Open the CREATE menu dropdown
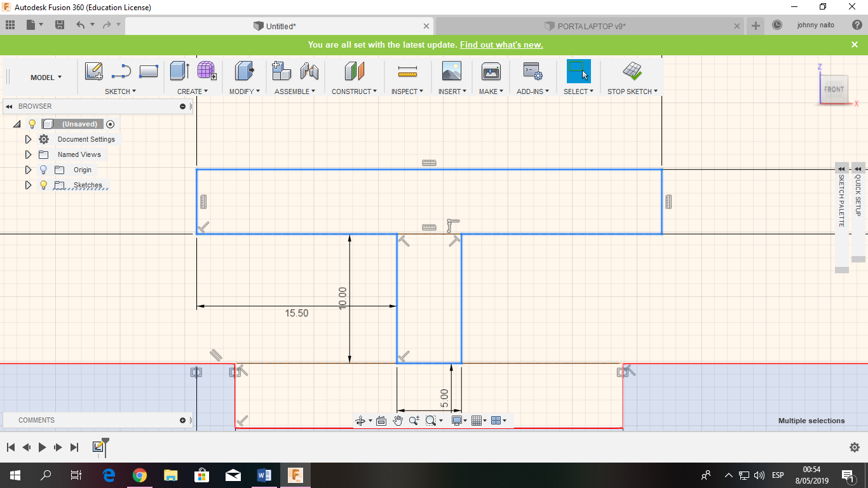 pos(193,91)
